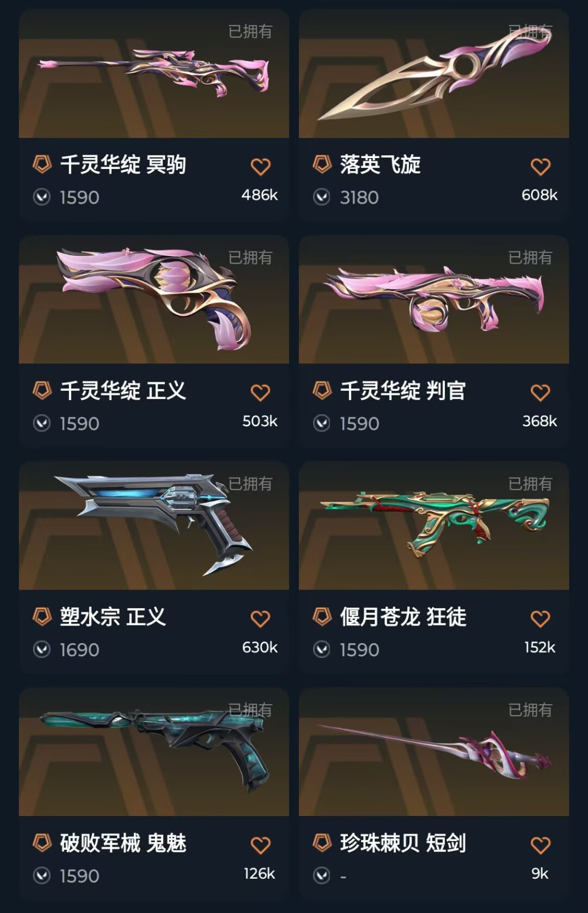Heart the 破败军械 鬼魅 skin
Image resolution: width=588 pixels, height=913 pixels.
(261, 845)
